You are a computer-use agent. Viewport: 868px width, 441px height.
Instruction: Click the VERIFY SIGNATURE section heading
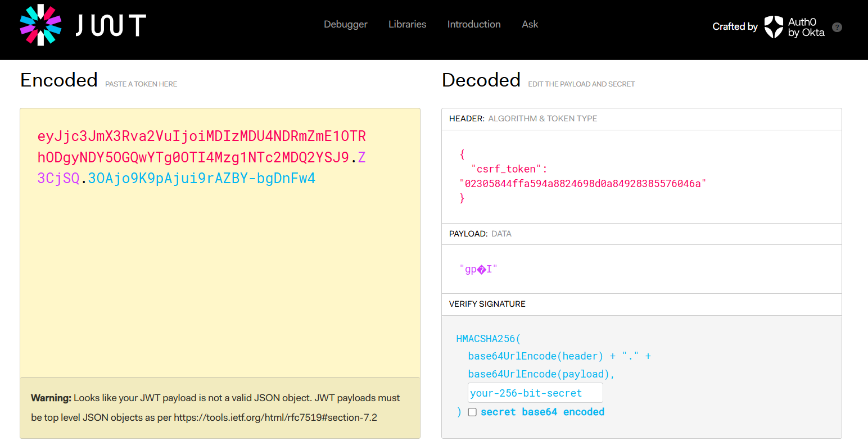(x=487, y=304)
